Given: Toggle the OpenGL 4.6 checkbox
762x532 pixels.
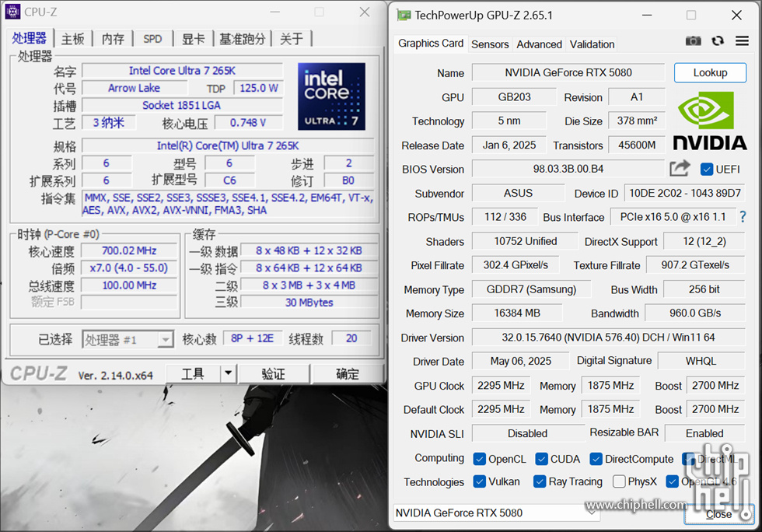Looking at the screenshot, I should (x=672, y=481).
